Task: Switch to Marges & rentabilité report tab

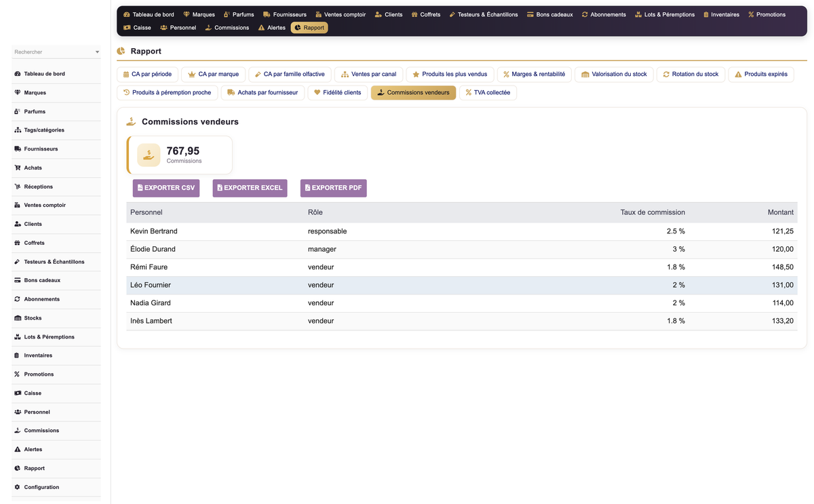Action: (534, 74)
